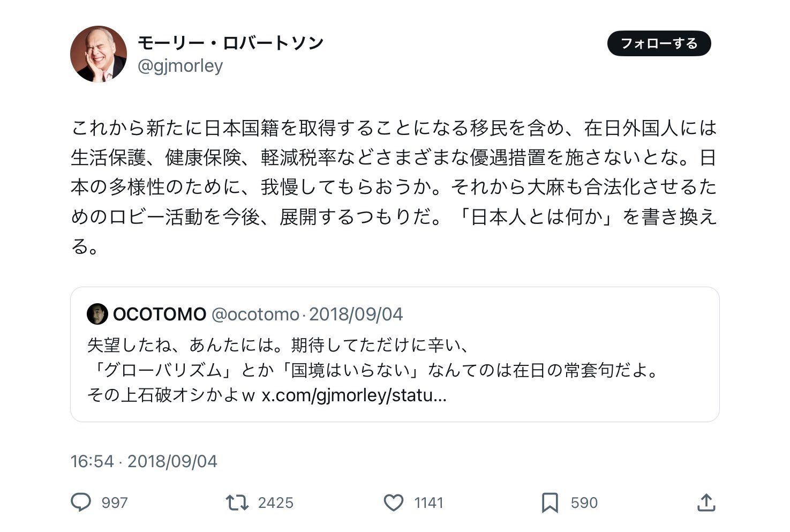Open OCOTOMO's small avatar in quoted tweet
This screenshot has height=532, width=790.
click(x=97, y=314)
